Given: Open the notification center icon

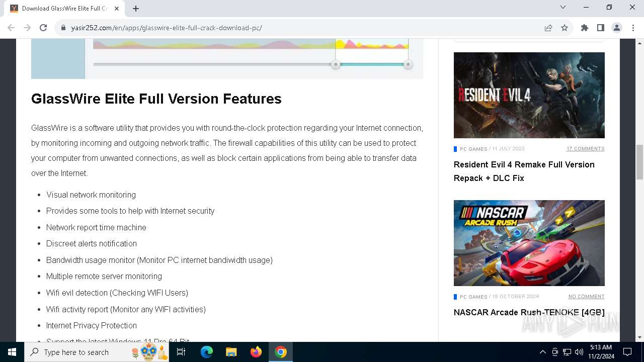Looking at the screenshot, I should [x=627, y=352].
